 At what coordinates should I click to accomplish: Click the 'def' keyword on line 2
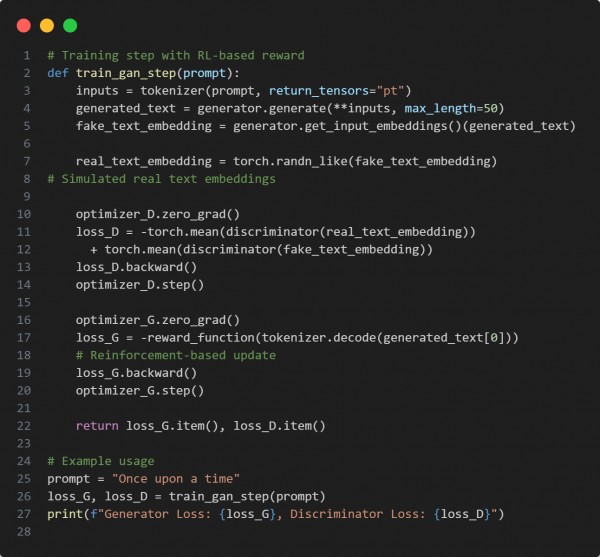pos(58,73)
